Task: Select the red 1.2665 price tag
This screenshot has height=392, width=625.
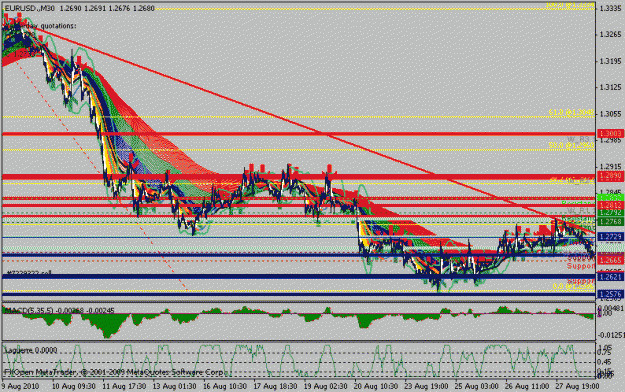Action: (610, 260)
